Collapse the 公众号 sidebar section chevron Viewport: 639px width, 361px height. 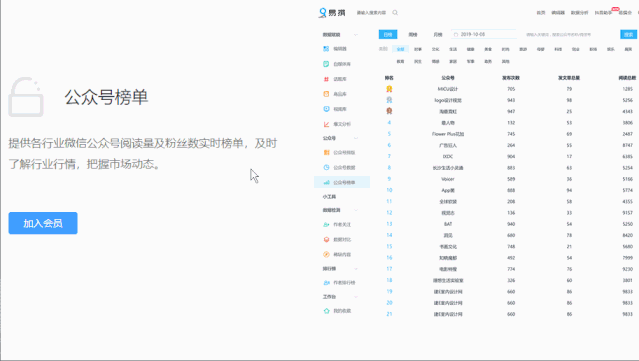click(x=356, y=138)
